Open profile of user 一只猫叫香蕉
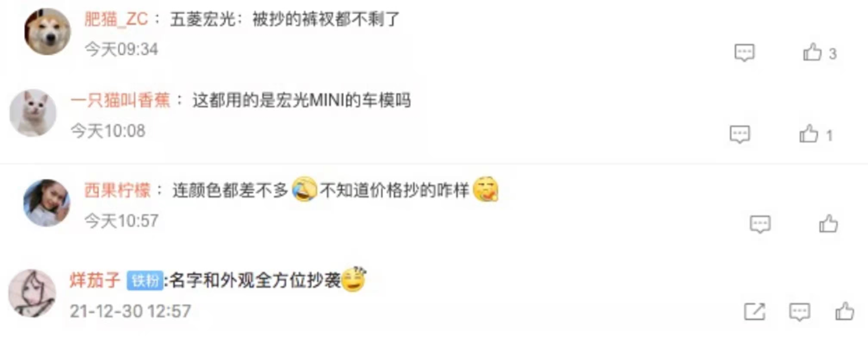The height and width of the screenshot is (345, 868). [120, 100]
